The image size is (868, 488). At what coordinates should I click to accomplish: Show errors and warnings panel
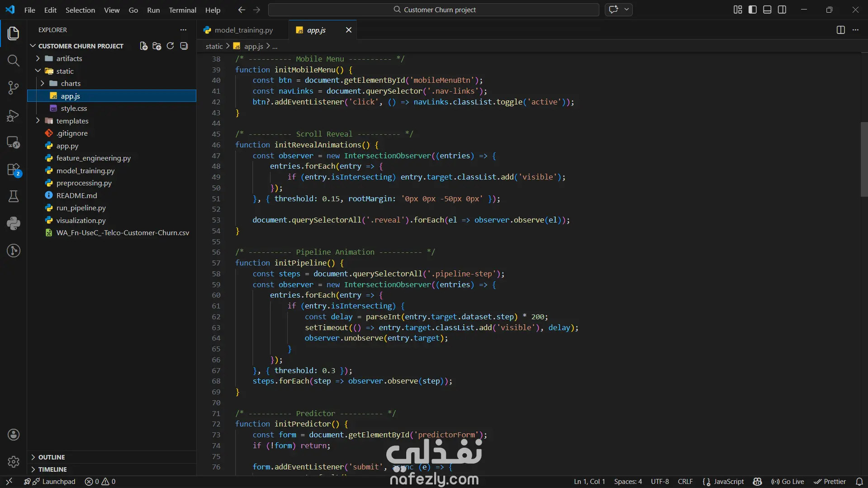point(100,482)
